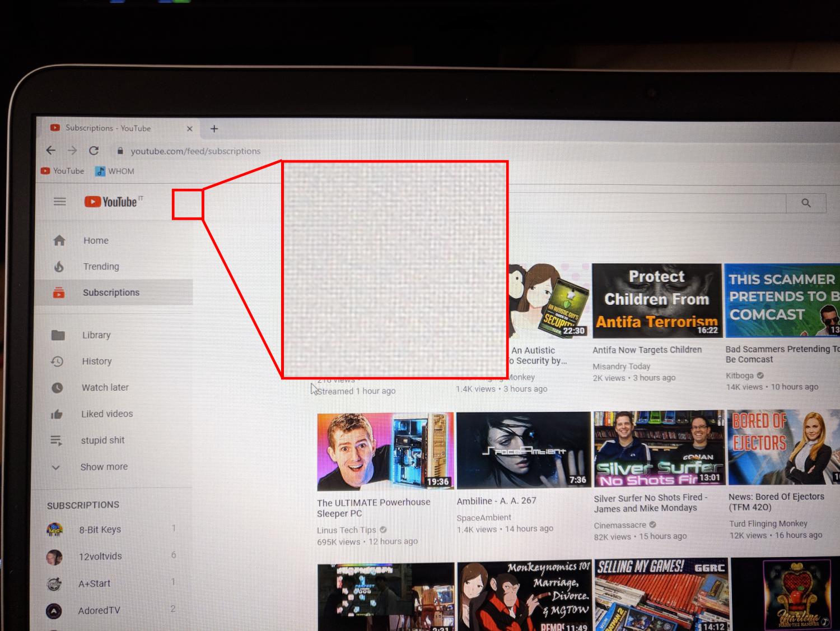Click the search magnifier button

tap(806, 203)
